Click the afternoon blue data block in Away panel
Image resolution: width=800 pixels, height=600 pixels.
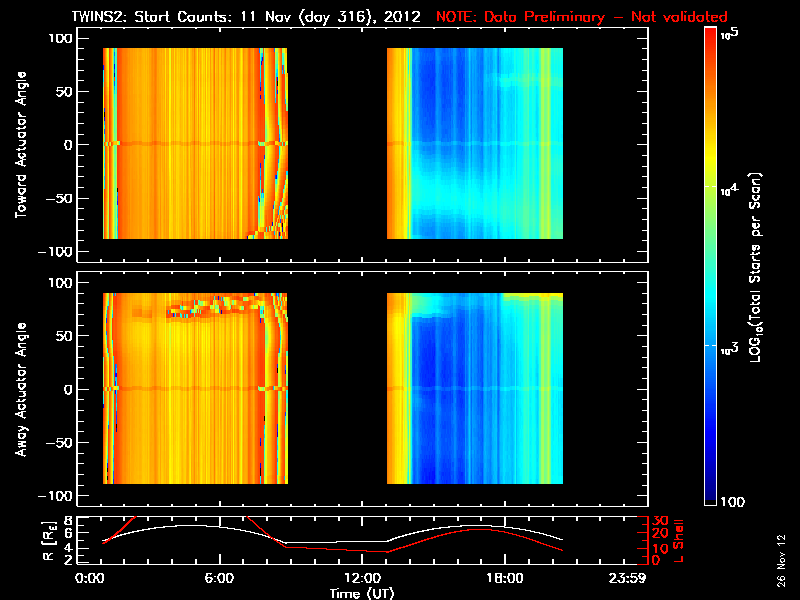[475, 388]
